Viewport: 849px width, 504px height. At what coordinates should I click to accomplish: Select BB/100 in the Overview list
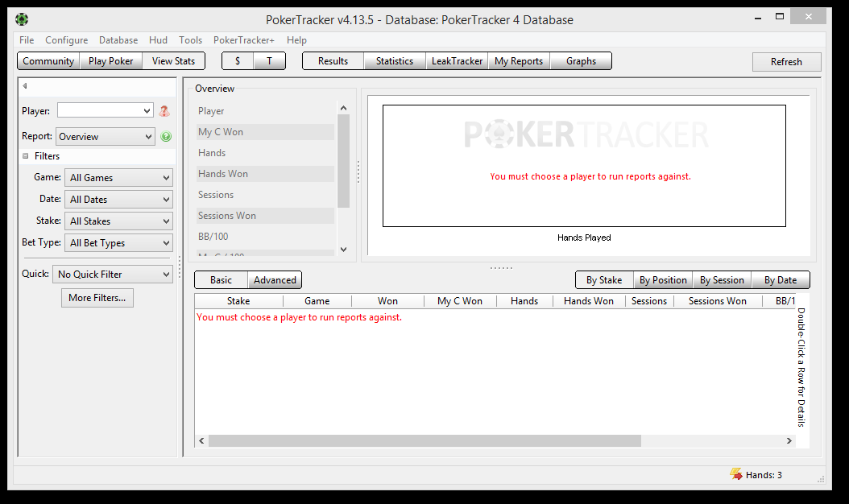point(265,237)
